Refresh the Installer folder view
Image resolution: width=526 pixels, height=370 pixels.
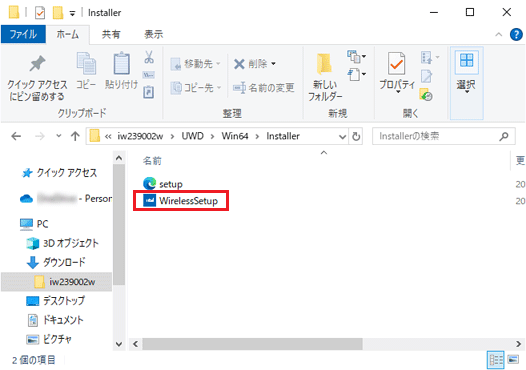pyautogui.click(x=356, y=136)
